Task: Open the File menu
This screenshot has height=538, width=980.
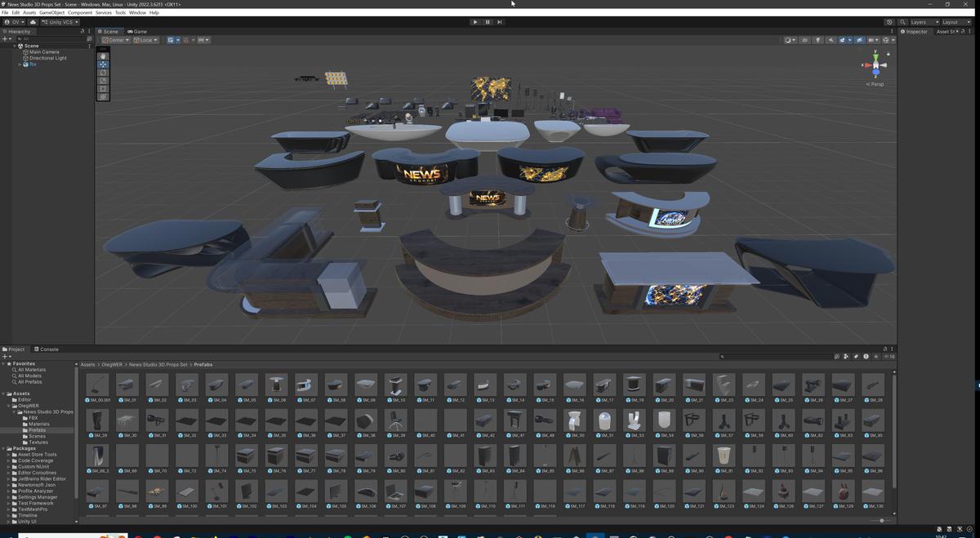Action: coord(5,13)
